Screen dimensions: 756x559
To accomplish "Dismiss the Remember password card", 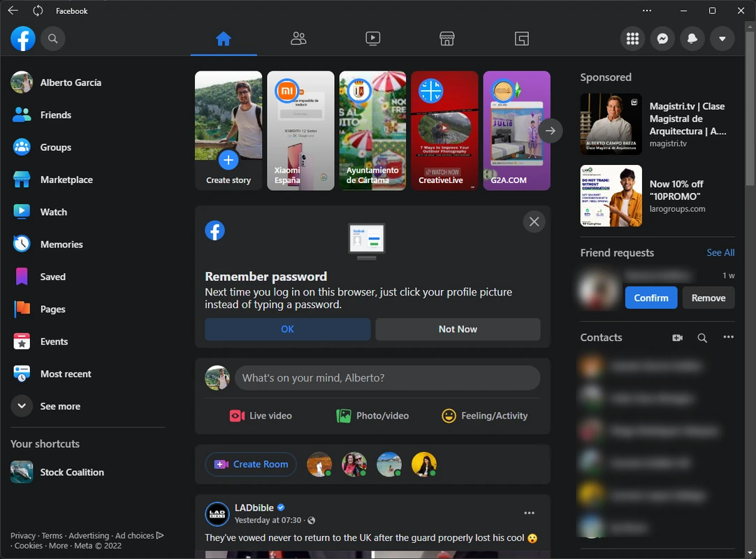I will [x=535, y=222].
